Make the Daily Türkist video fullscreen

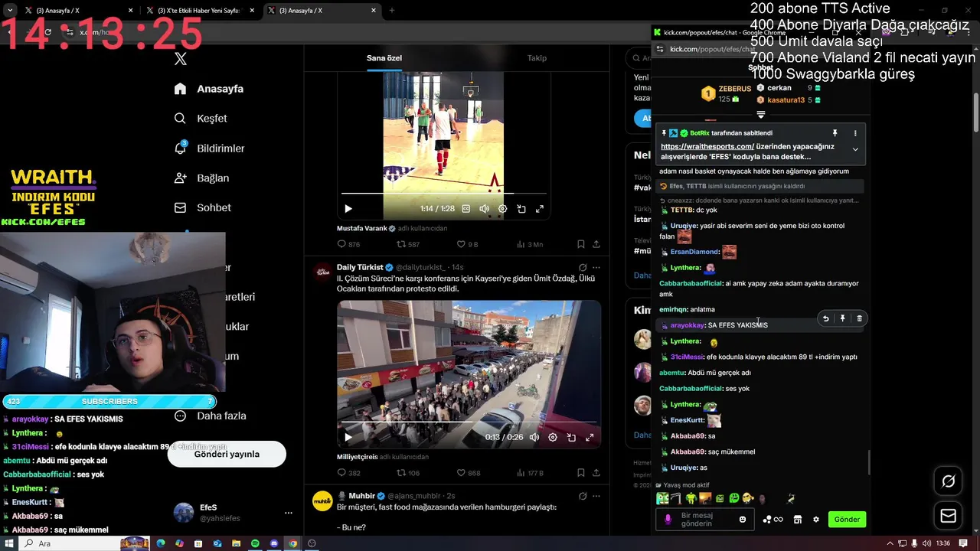coord(590,438)
